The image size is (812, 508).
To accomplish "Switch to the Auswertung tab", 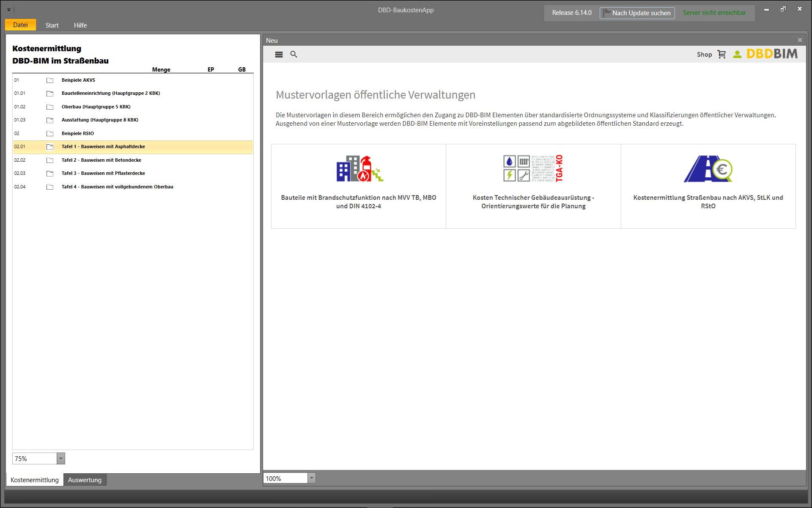I will click(x=85, y=480).
